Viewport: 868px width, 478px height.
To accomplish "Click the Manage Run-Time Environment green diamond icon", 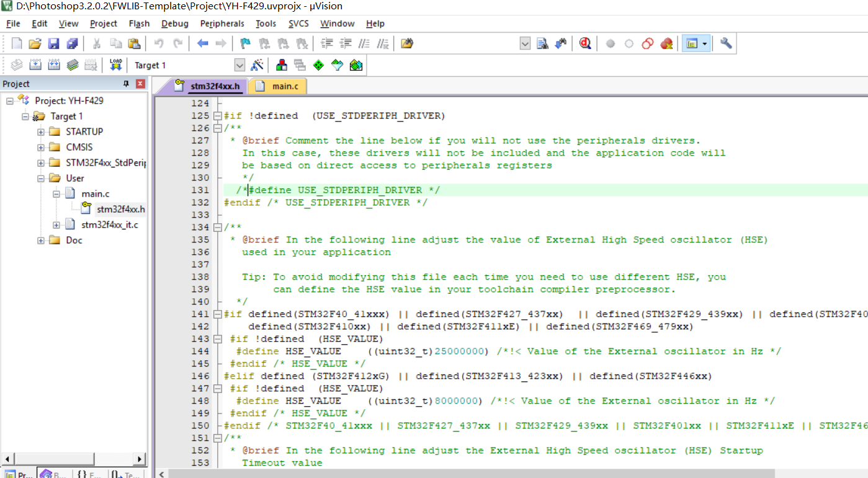I will (x=318, y=65).
